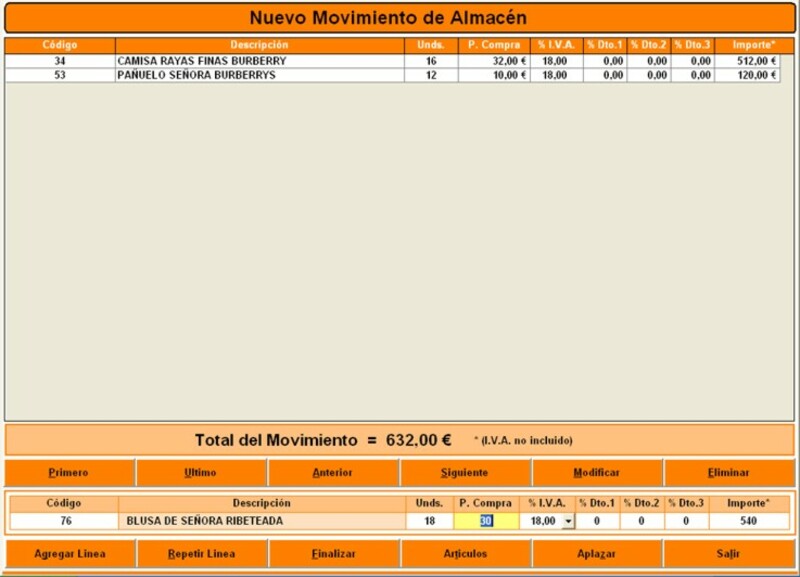Click the Descripción field BLUSA DE SEÑORA RIBETEADA
The image size is (800, 577).
pos(262,521)
